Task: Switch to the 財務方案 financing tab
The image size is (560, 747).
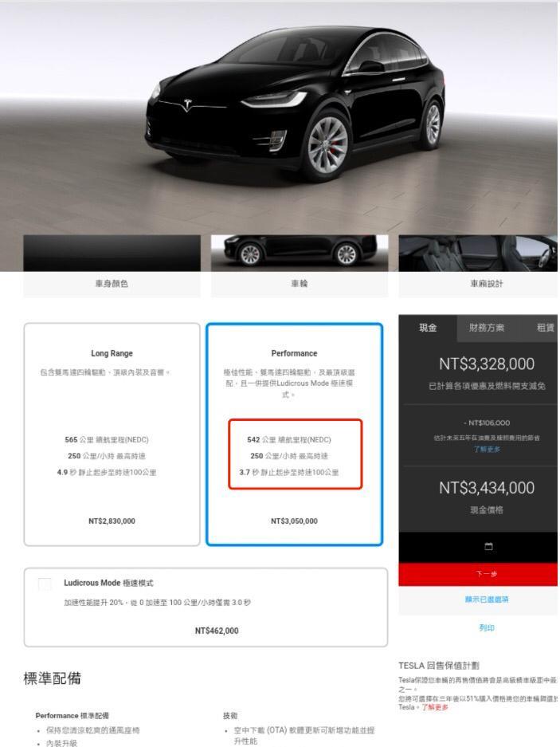Action: coord(486,328)
